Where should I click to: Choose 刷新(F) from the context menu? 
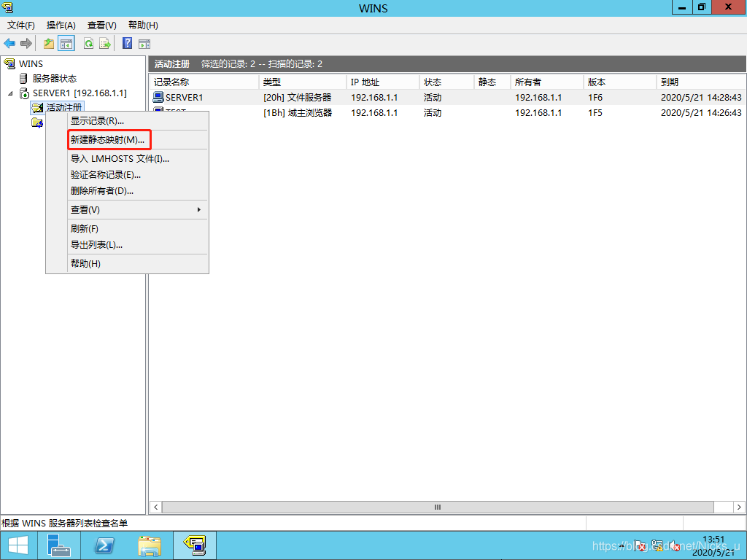137,228
